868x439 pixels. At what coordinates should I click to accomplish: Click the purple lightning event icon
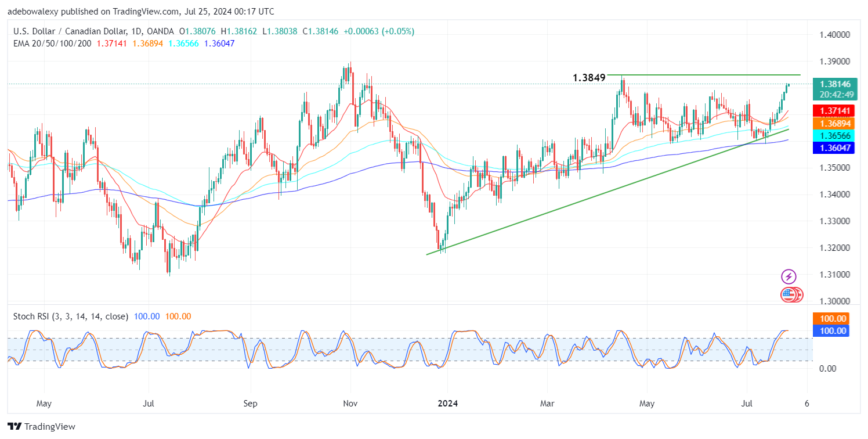point(789,276)
